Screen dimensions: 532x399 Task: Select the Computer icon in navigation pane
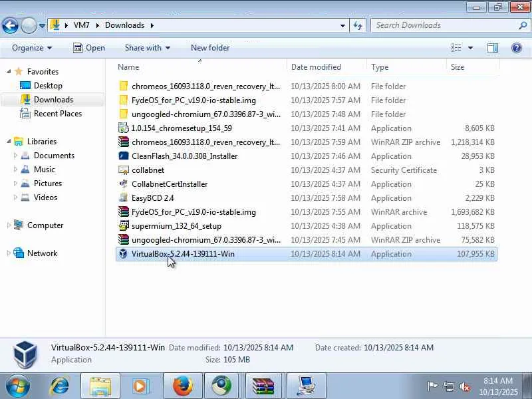19,225
